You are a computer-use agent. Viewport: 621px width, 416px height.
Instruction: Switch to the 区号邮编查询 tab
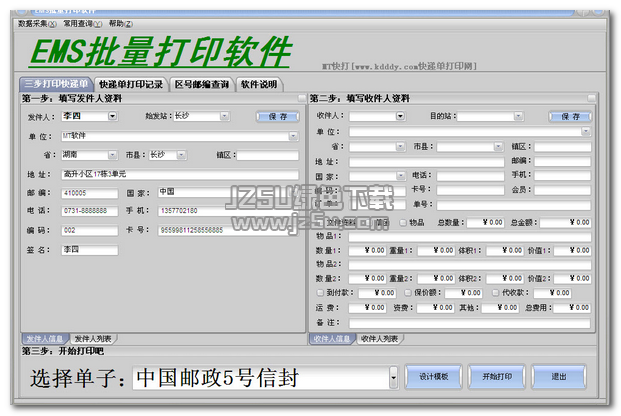(202, 84)
